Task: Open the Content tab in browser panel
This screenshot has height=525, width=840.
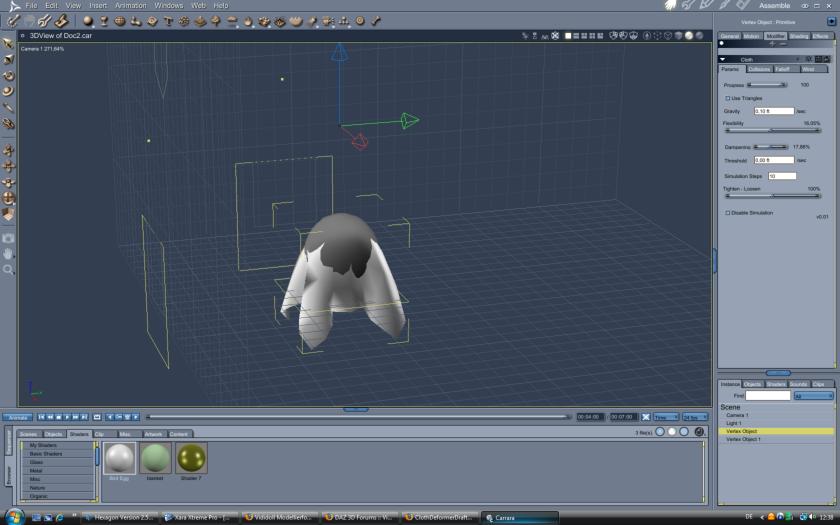Action: (179, 434)
